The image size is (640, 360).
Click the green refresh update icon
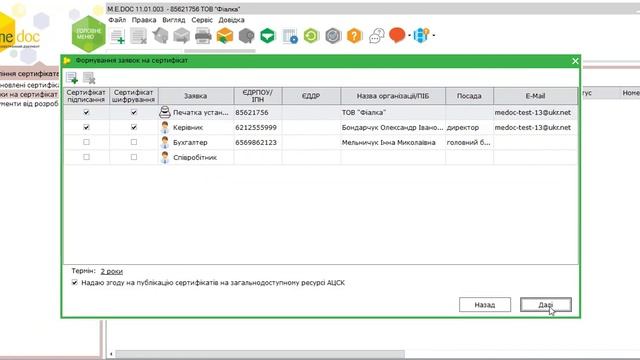pos(311,36)
